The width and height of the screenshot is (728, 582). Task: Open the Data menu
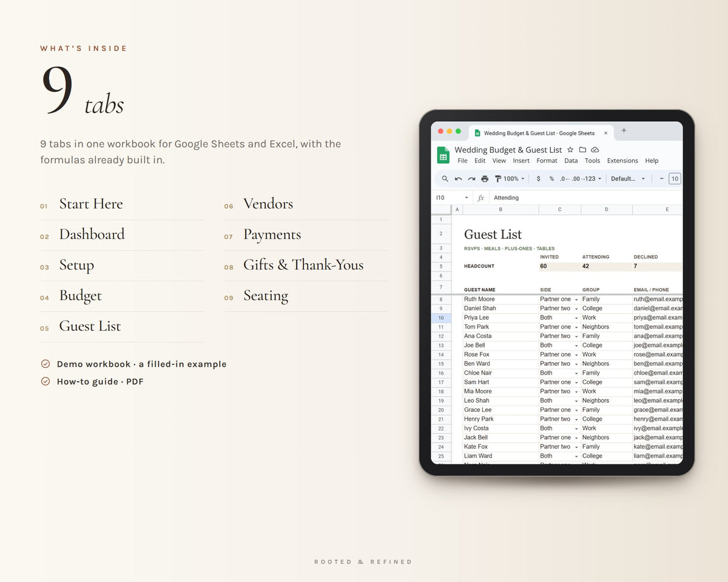(x=571, y=161)
